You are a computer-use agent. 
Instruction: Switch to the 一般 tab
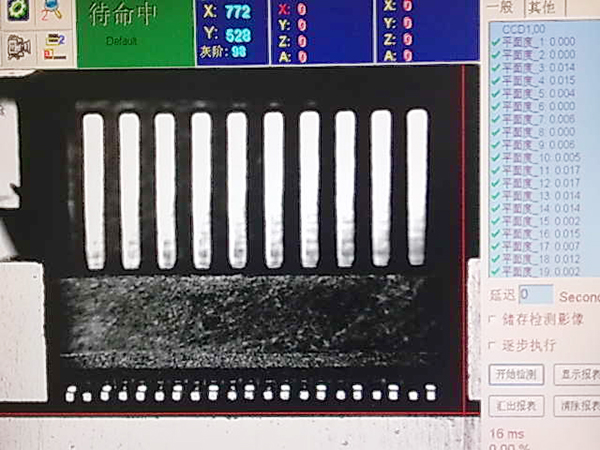[500, 6]
